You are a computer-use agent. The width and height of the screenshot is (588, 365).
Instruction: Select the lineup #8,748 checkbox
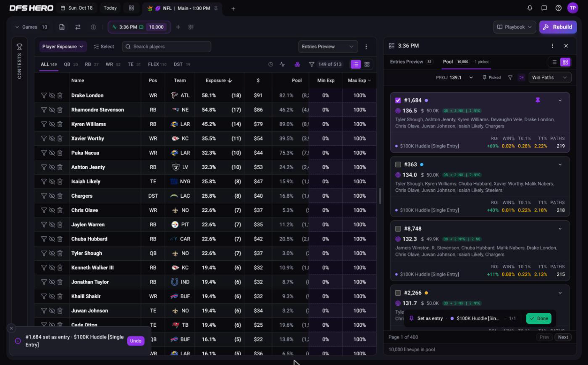398,229
